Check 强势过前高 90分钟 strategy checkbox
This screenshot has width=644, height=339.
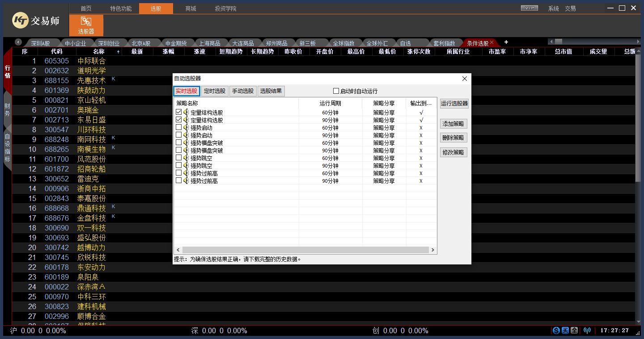click(179, 181)
